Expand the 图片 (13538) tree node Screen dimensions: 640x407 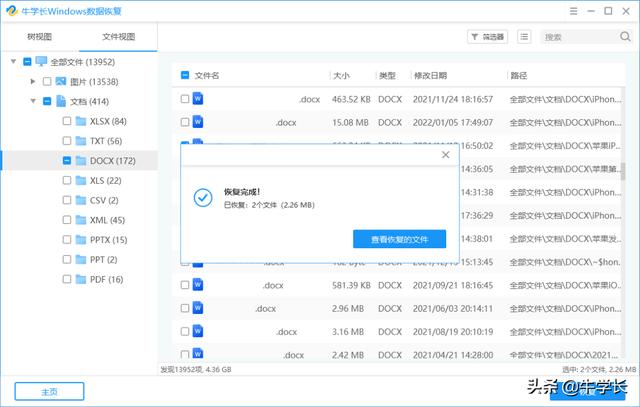coord(32,81)
